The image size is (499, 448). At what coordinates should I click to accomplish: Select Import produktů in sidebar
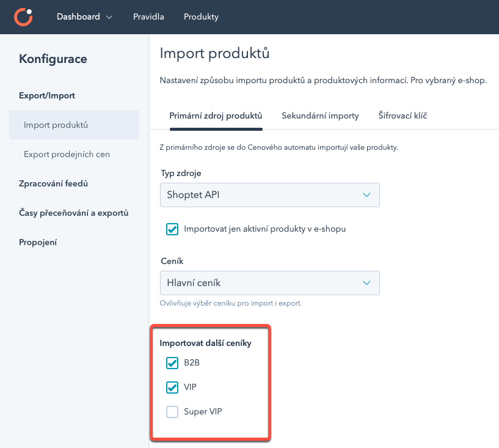56,125
